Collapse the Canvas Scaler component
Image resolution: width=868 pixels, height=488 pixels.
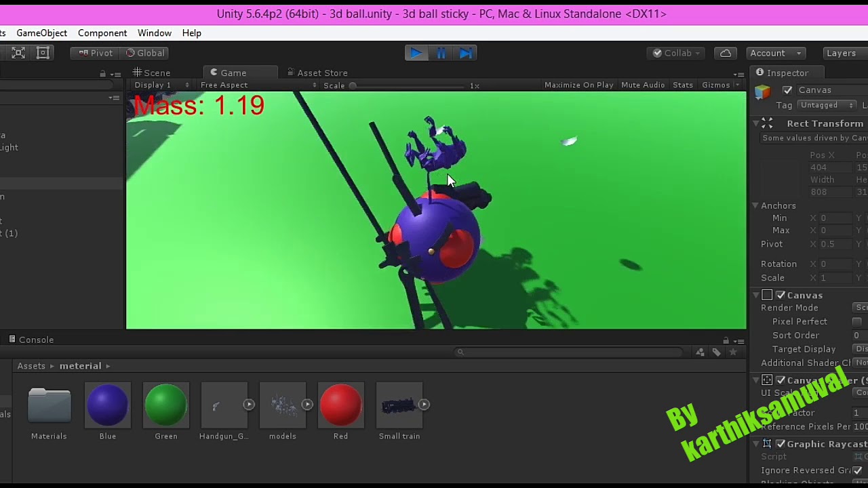tap(756, 380)
